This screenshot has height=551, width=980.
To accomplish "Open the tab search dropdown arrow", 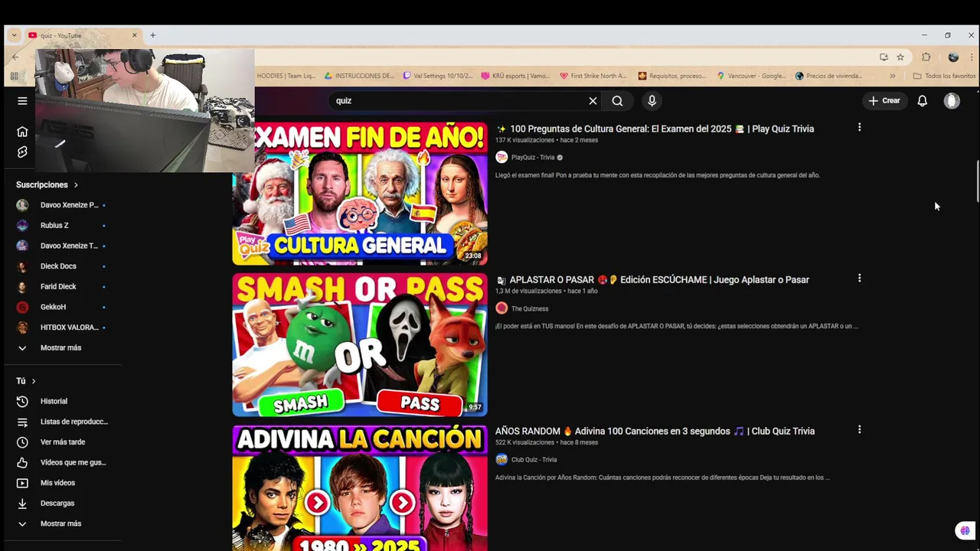I will (14, 35).
